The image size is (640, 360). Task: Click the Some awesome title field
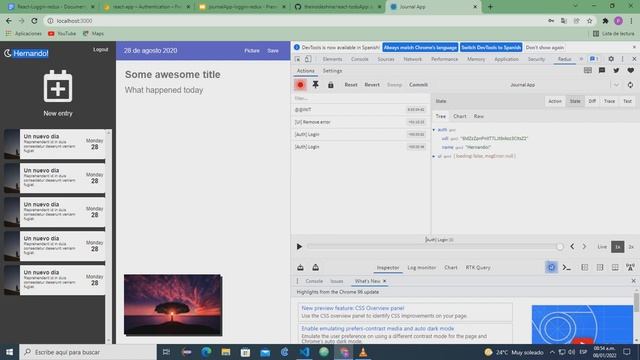pyautogui.click(x=173, y=75)
